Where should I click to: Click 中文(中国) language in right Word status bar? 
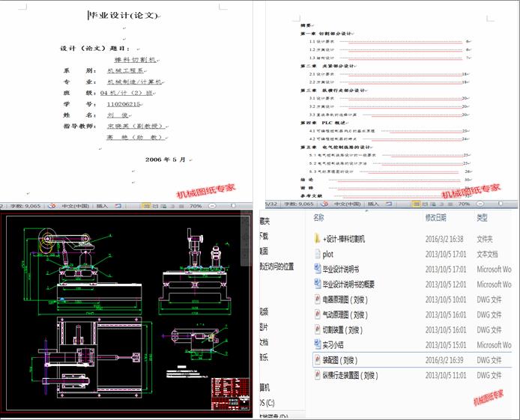(347, 204)
